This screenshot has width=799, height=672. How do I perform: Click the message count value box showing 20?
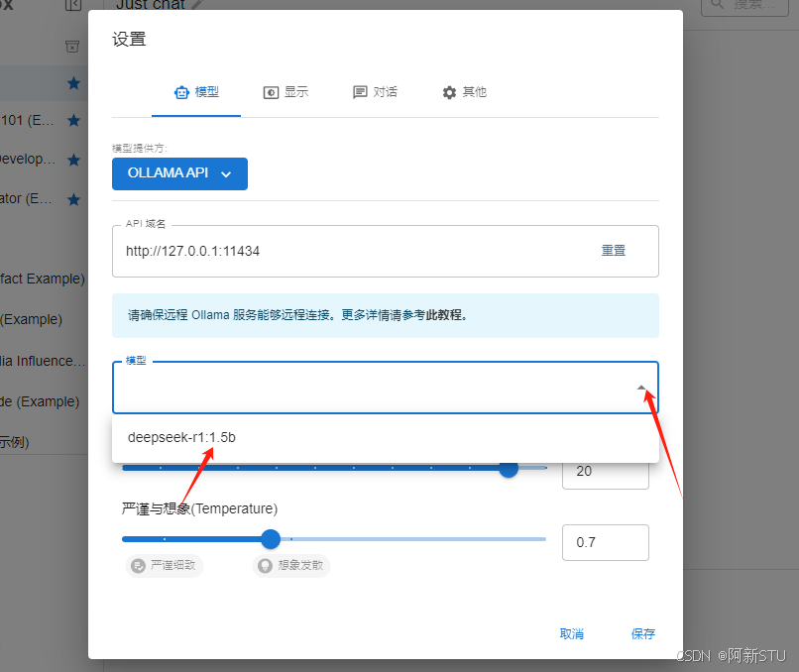pos(606,471)
